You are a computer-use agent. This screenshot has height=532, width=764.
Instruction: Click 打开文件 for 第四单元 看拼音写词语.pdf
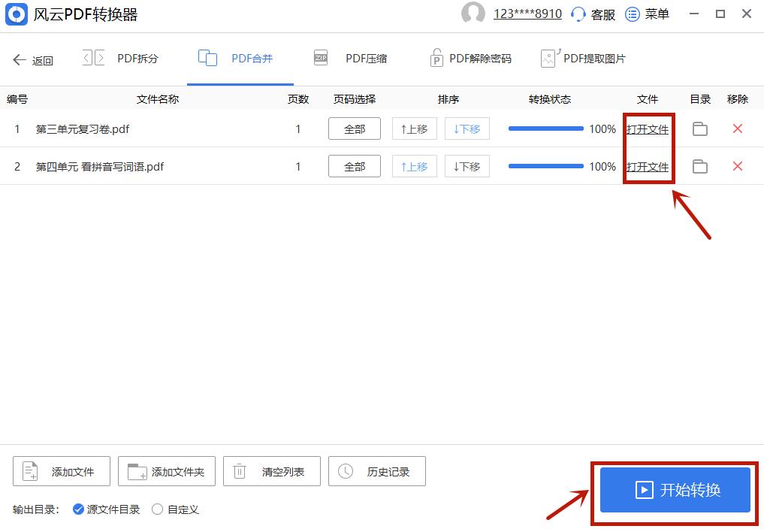[648, 166]
